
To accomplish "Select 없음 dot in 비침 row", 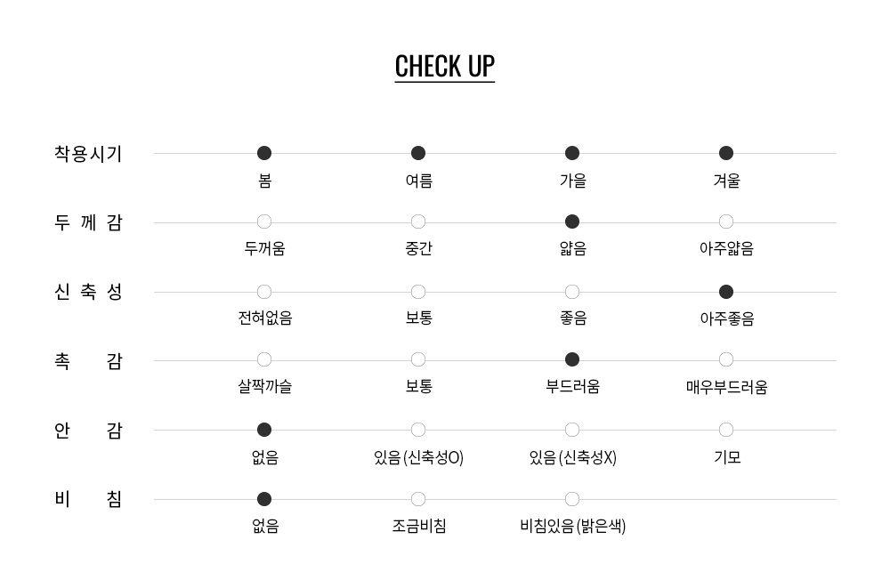I will click(264, 499).
